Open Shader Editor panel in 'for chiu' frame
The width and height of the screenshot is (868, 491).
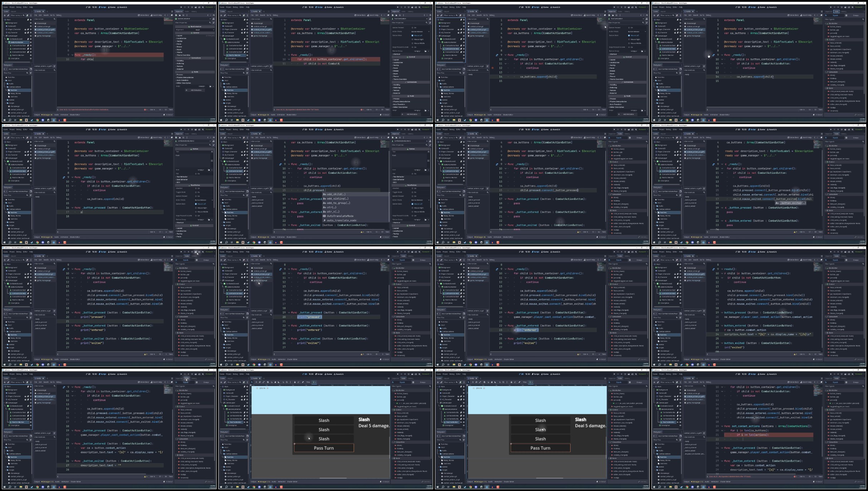click(75, 115)
